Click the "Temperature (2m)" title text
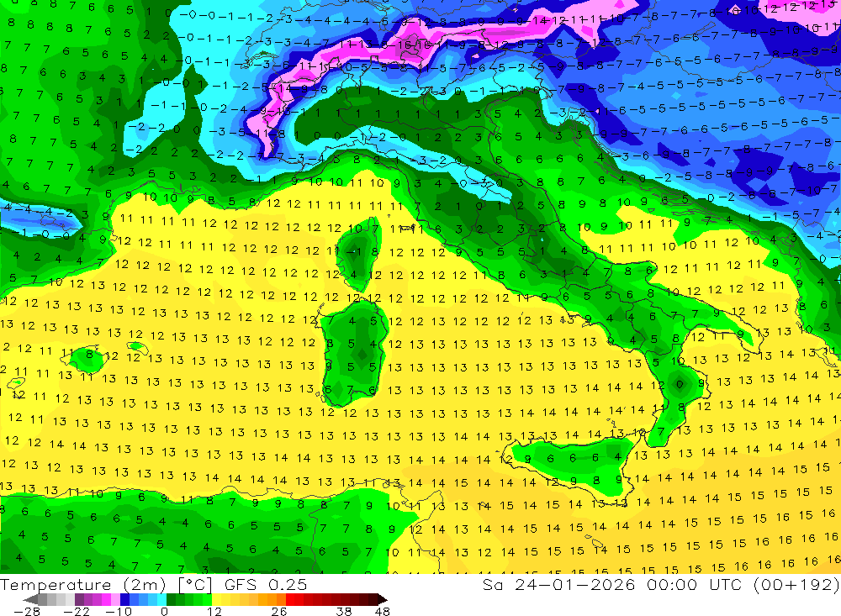This screenshot has width=841, height=616. [x=83, y=585]
